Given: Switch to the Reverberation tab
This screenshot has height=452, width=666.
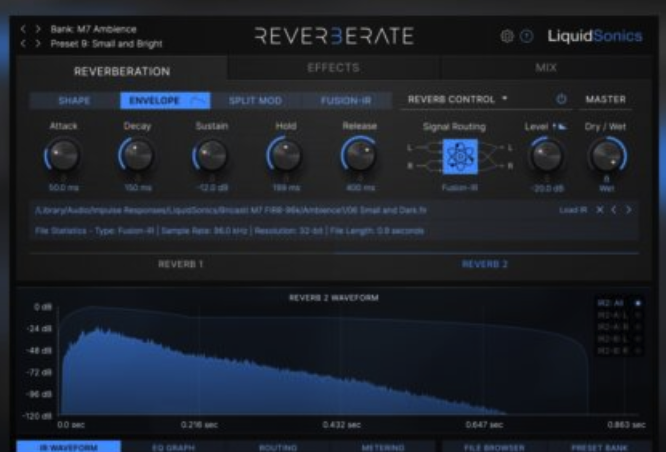Looking at the screenshot, I should [x=122, y=71].
